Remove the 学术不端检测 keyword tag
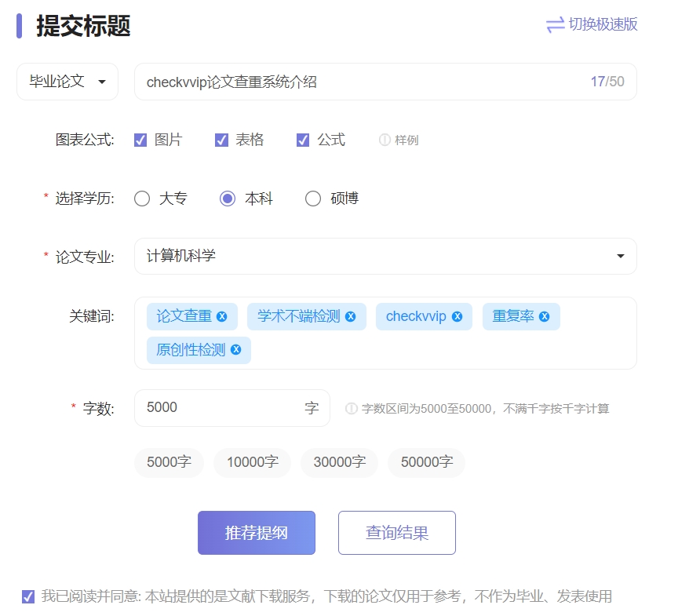The image size is (689, 616). coord(351,316)
